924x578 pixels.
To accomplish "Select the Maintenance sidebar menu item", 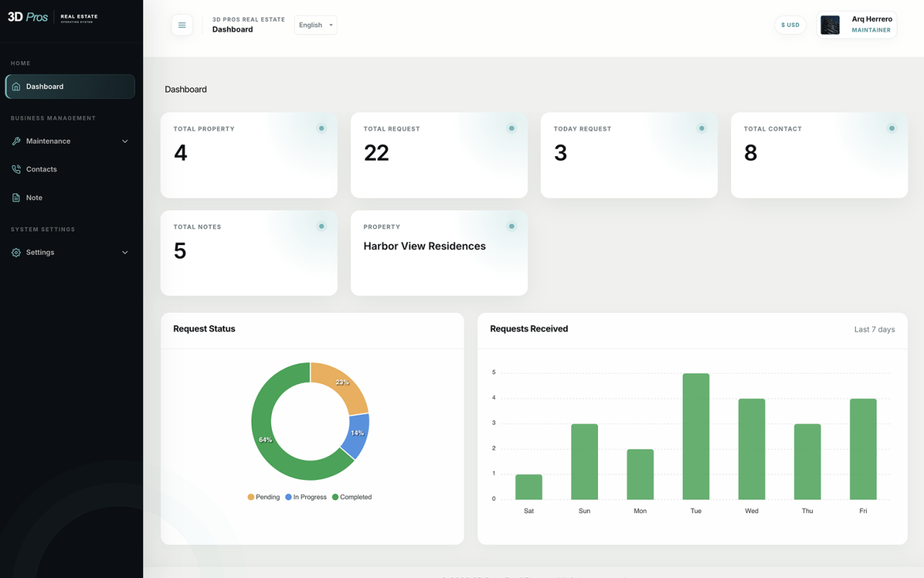I will [x=70, y=141].
